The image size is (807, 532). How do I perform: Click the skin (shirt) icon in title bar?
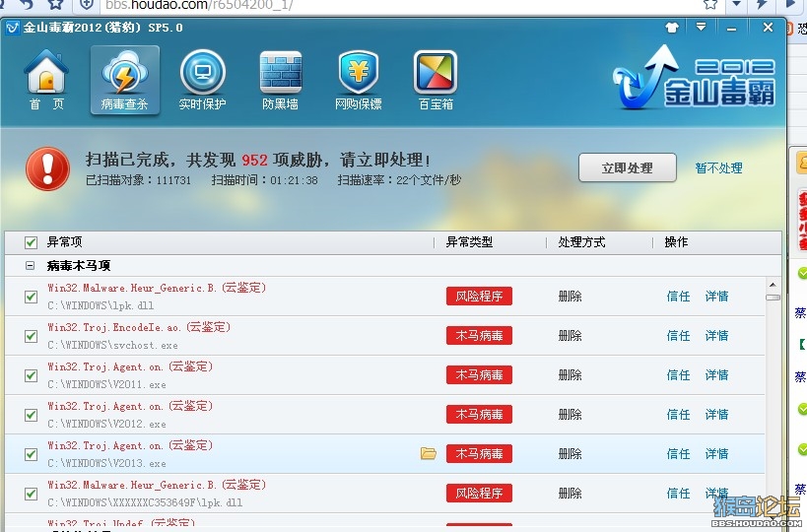point(672,28)
